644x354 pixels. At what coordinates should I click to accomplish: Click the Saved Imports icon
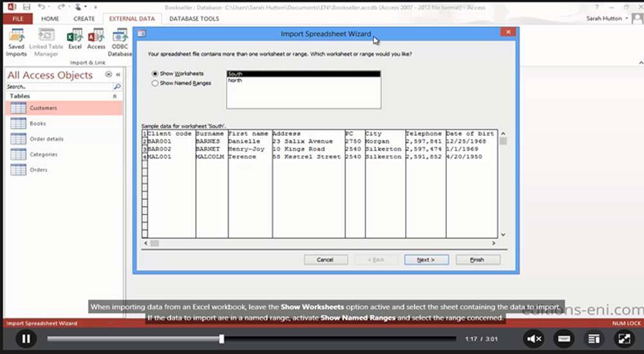coord(16,40)
